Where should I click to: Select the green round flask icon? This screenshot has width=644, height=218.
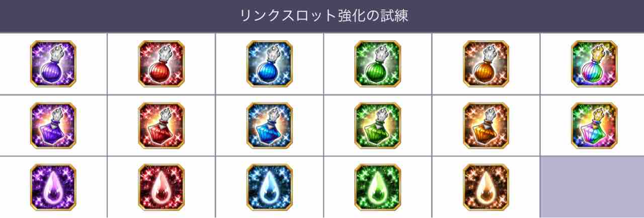click(378, 64)
